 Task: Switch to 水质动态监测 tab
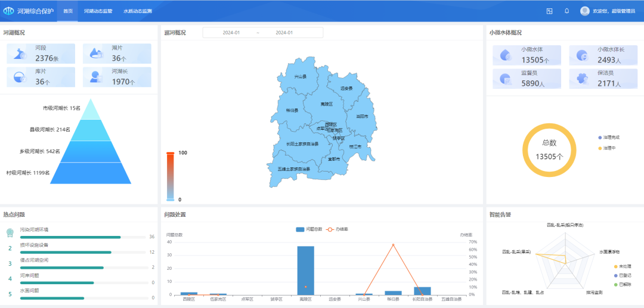[137, 11]
